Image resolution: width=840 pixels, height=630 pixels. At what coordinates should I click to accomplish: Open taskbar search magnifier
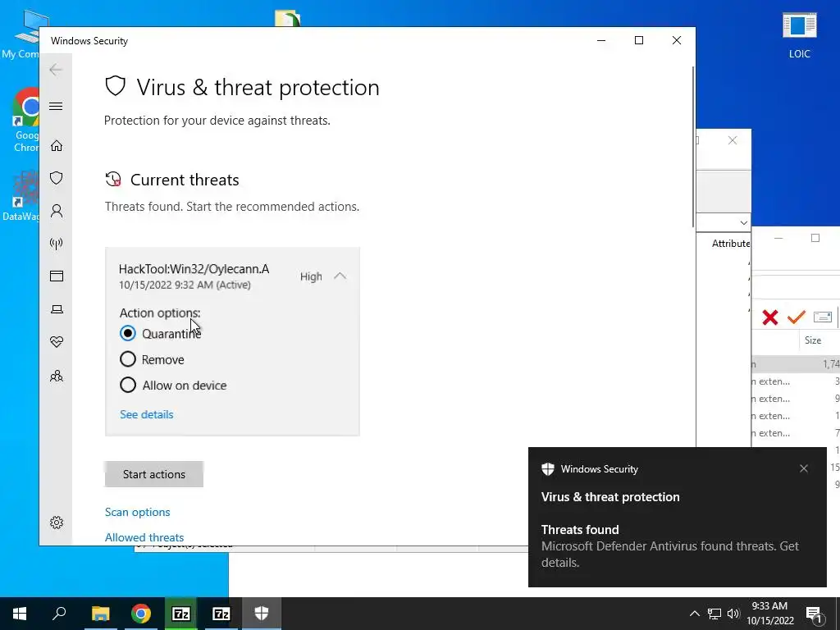(x=59, y=614)
